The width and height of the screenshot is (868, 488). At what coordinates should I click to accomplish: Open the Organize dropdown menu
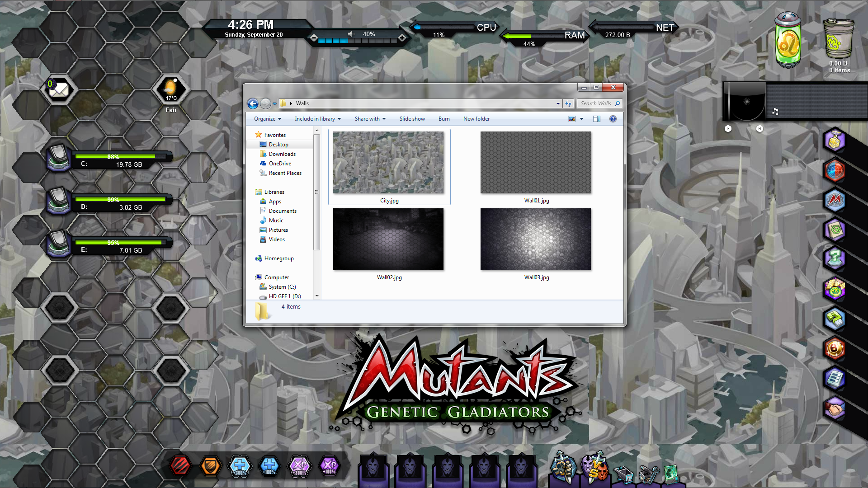(268, 119)
